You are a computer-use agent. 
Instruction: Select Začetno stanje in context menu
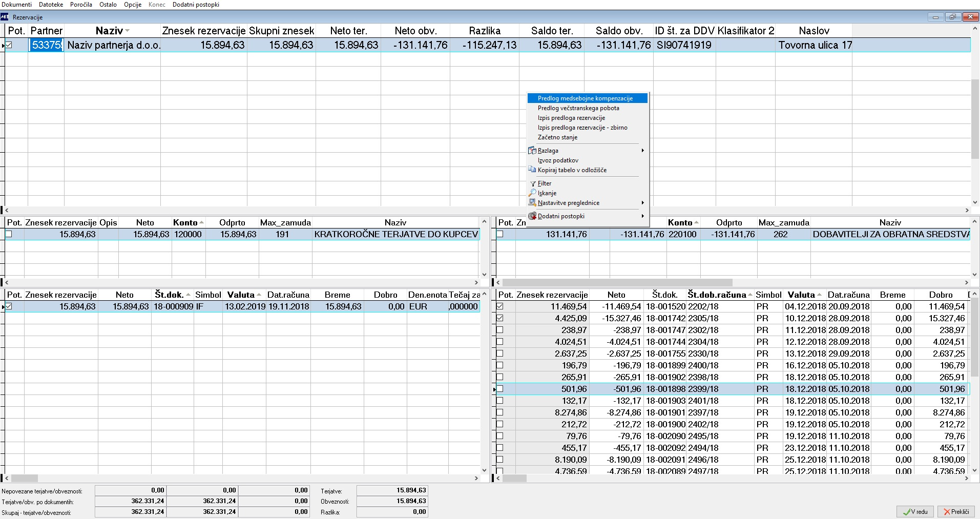click(x=588, y=137)
